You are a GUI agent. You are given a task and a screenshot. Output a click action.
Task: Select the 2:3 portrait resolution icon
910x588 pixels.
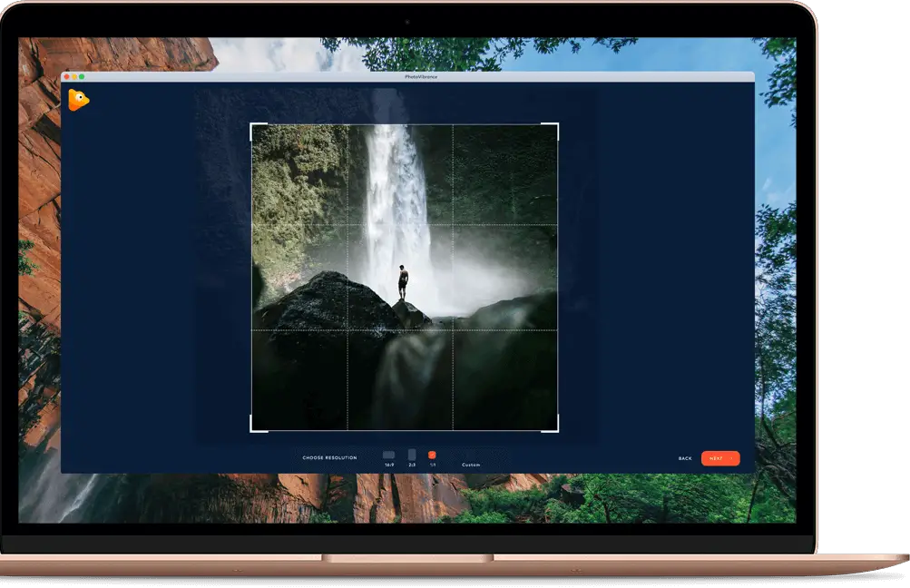coord(412,454)
